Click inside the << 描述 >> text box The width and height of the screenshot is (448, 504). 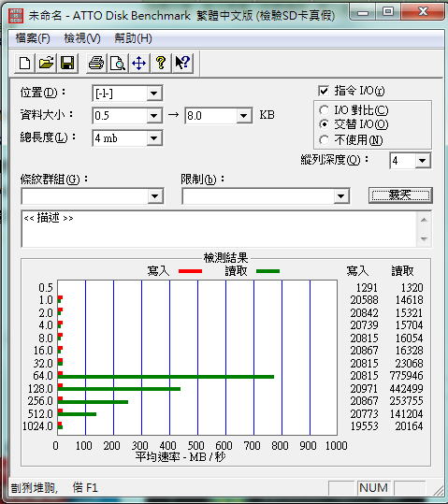pyautogui.click(x=220, y=229)
